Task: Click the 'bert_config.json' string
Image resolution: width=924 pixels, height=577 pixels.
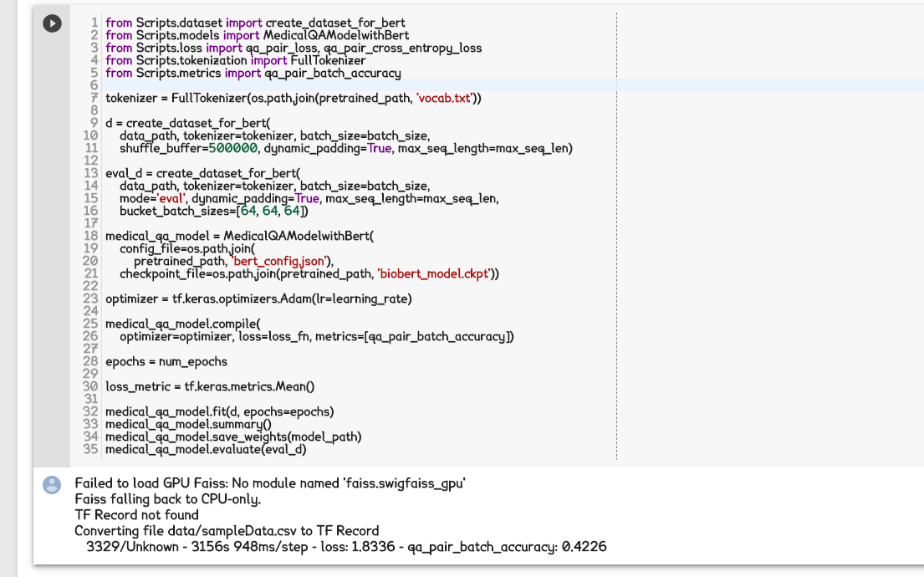Action: pyautogui.click(x=280, y=261)
